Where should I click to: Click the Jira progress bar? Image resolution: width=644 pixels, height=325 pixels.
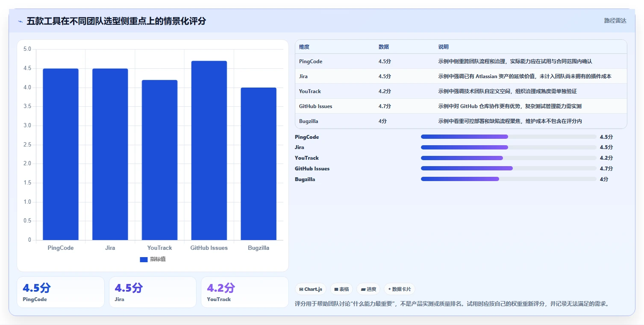(x=509, y=147)
